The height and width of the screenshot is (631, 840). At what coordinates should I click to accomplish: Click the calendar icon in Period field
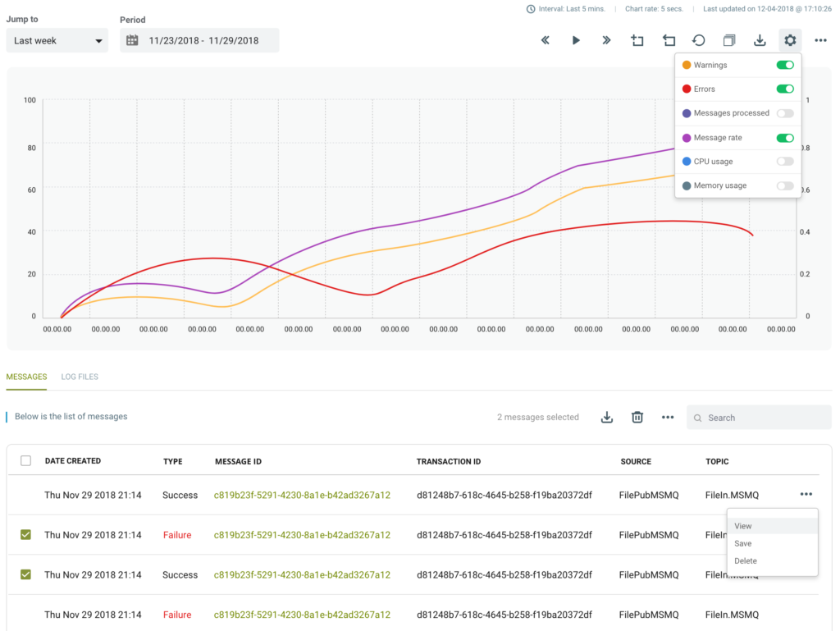[x=132, y=40]
